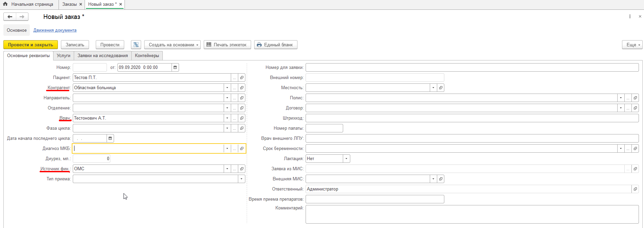Open the Лактация dropdown
This screenshot has height=228, width=644.
[346, 159]
